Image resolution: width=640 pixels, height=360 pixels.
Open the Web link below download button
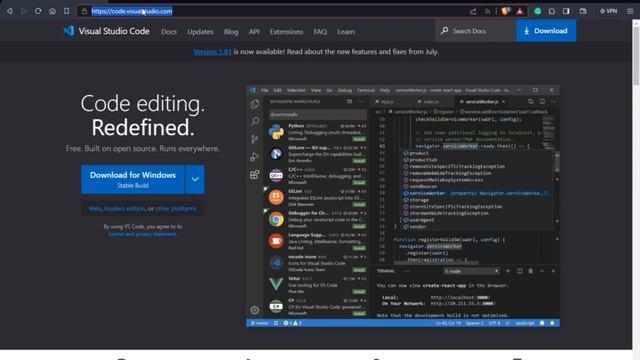point(95,209)
